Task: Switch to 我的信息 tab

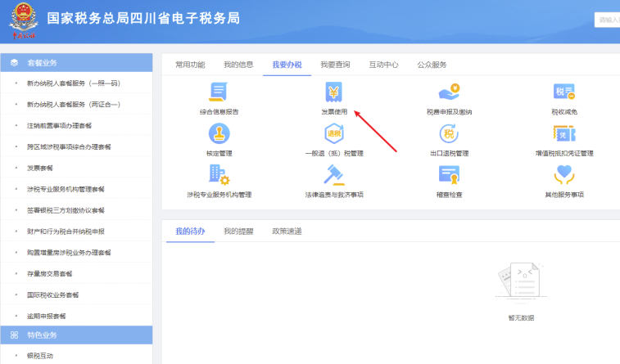Action: point(238,65)
